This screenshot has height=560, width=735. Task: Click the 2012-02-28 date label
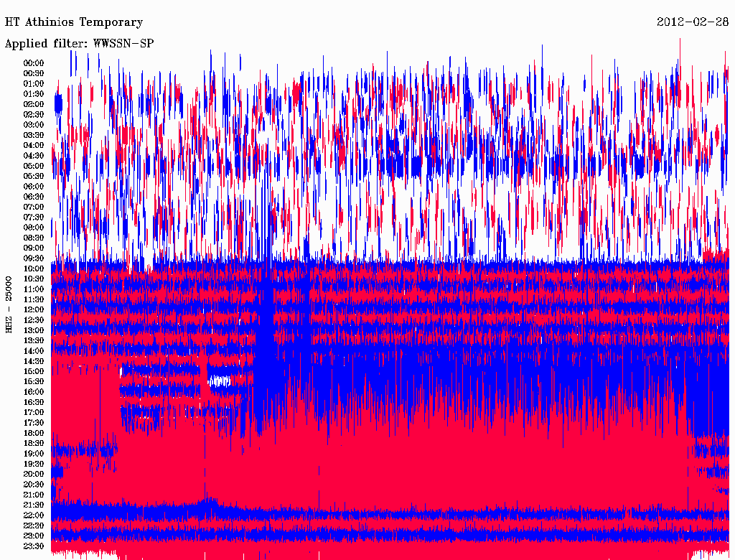693,22
